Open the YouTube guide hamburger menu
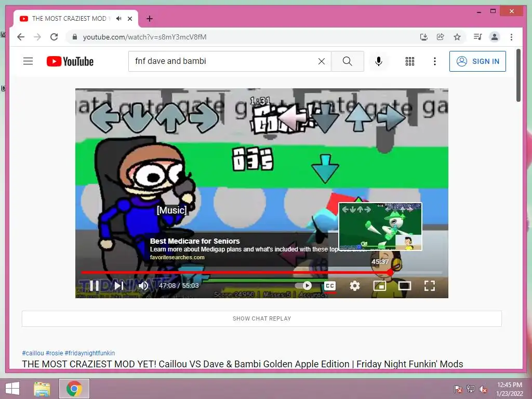The width and height of the screenshot is (532, 399). point(28,61)
